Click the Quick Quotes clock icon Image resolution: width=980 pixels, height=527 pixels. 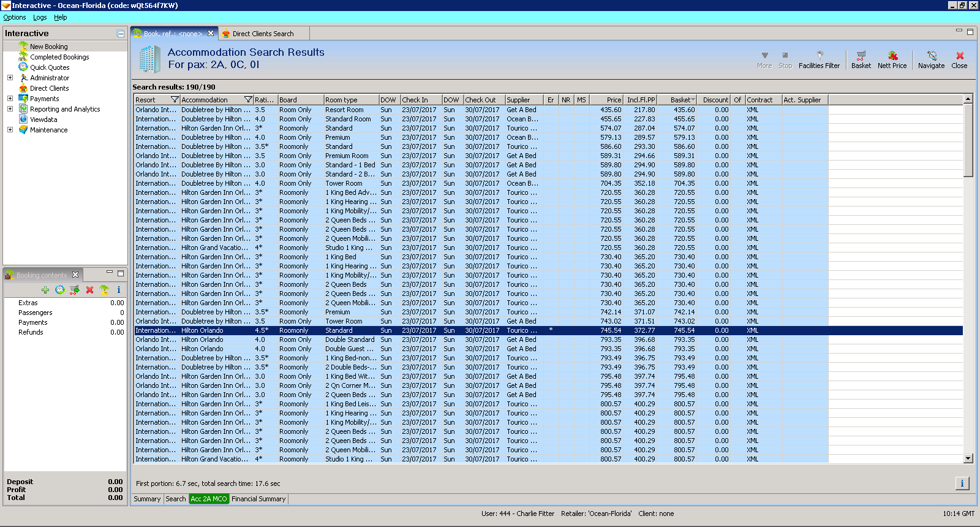pyautogui.click(x=23, y=67)
